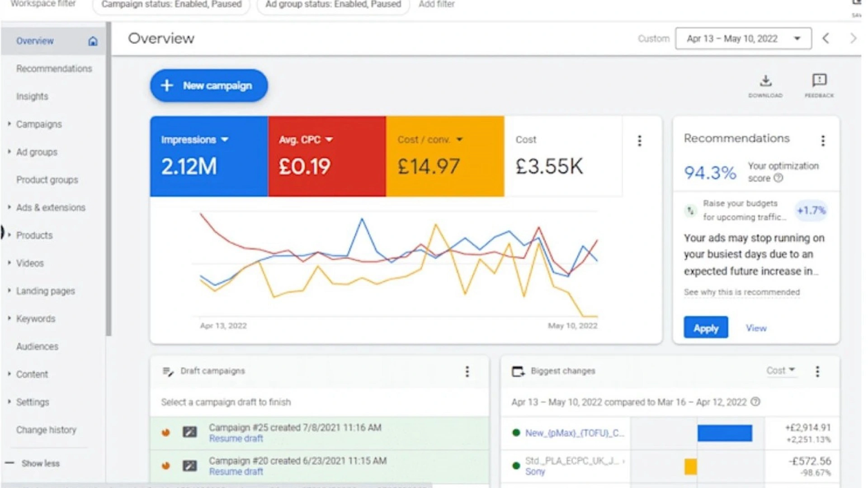Screen dimensions: 868x488
Task: Go to previous date range arrow
Action: [826, 39]
